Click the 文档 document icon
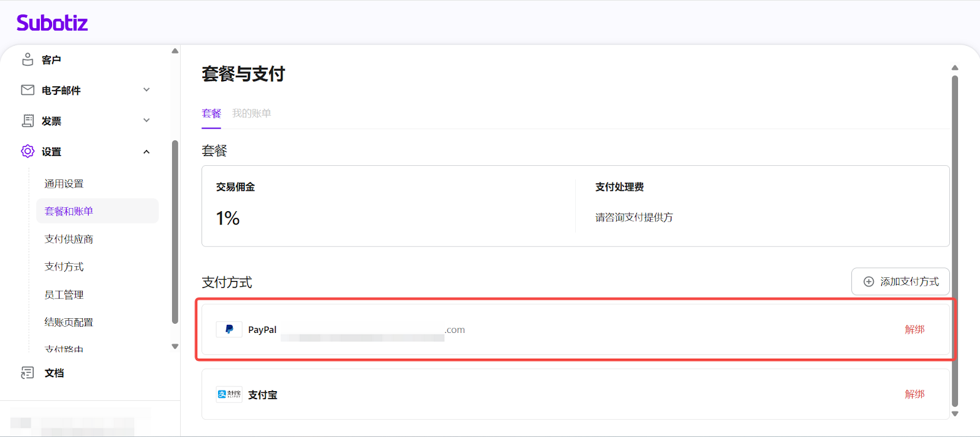This screenshot has width=980, height=437. (x=28, y=373)
